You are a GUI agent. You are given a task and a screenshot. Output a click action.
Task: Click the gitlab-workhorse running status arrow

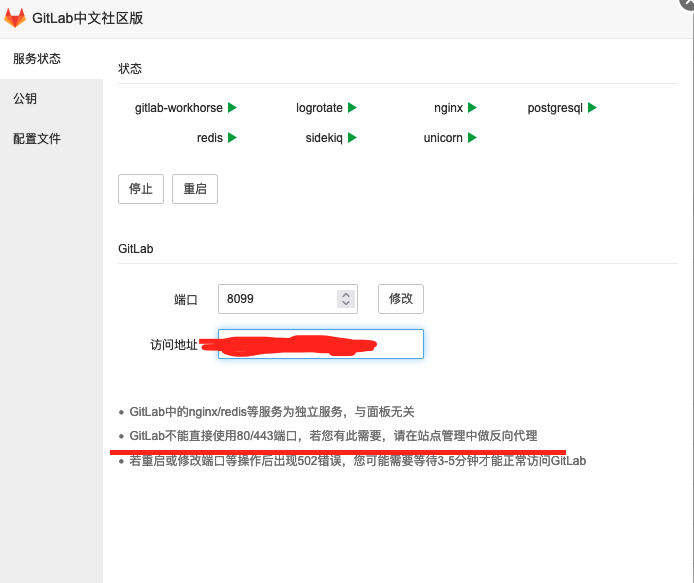(x=232, y=108)
